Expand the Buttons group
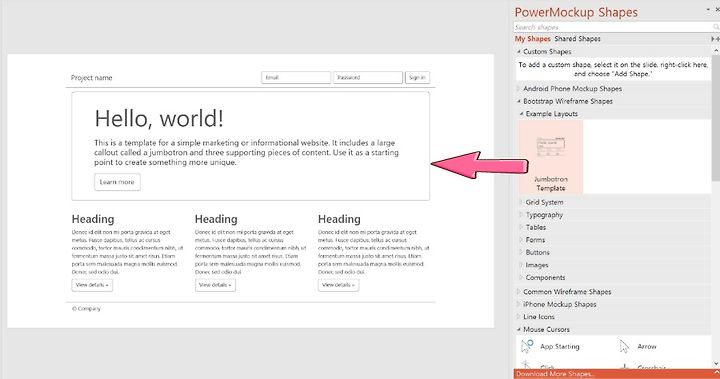The width and height of the screenshot is (720, 379). coord(522,252)
